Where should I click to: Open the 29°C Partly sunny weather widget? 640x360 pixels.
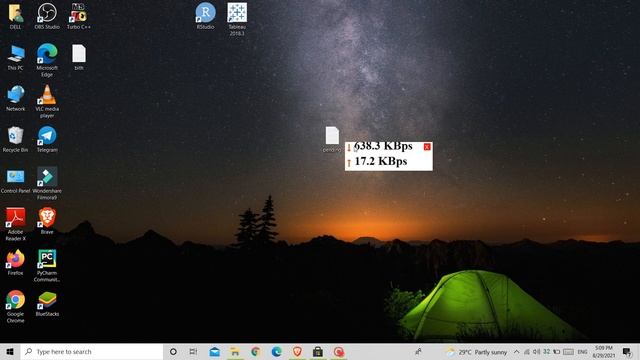tap(477, 351)
